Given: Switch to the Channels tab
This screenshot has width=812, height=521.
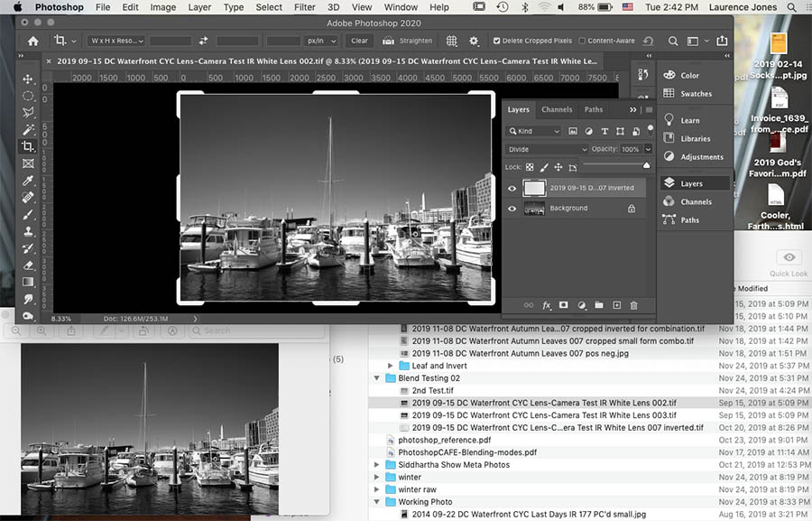Looking at the screenshot, I should point(557,108).
